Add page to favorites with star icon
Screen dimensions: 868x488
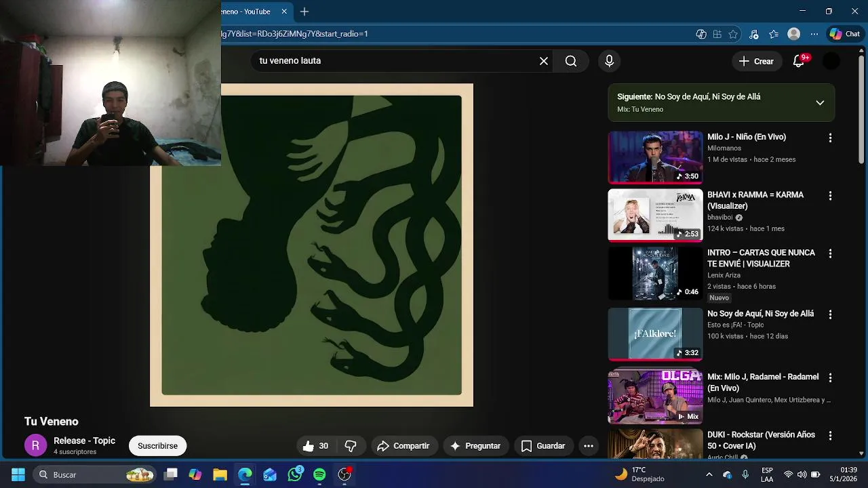pos(733,34)
